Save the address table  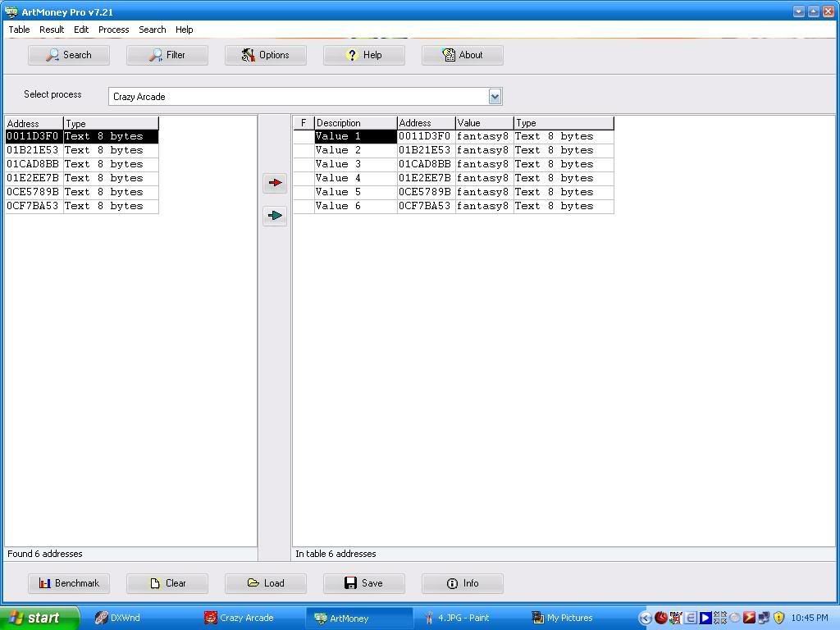pyautogui.click(x=364, y=583)
